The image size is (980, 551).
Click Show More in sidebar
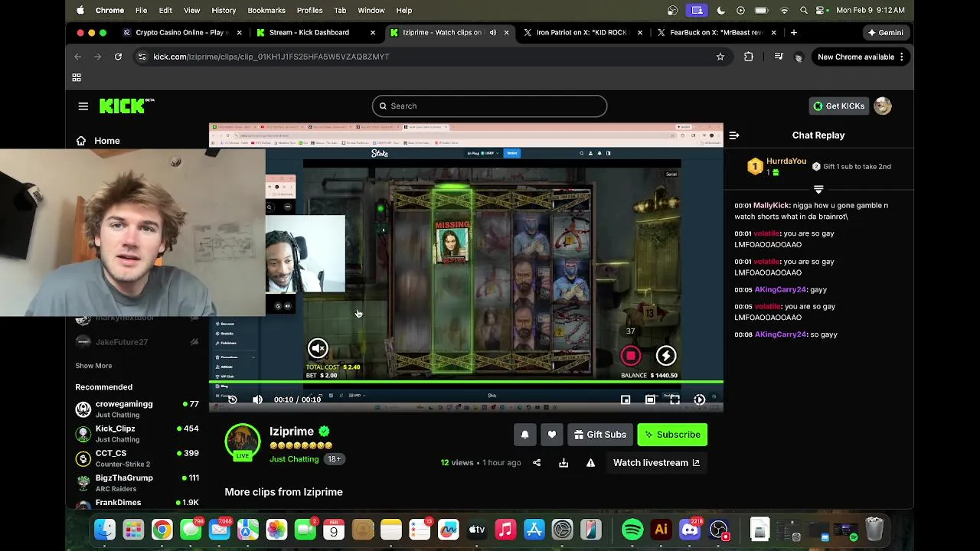point(93,366)
